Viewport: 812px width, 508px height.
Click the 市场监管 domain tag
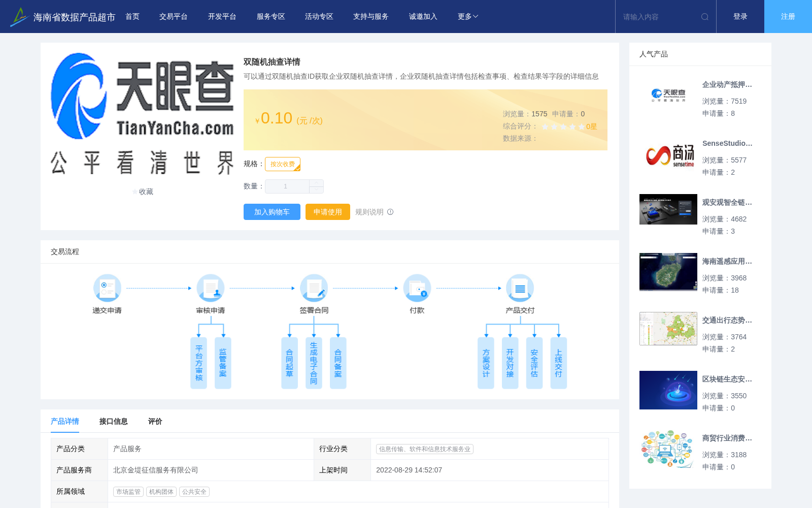128,492
